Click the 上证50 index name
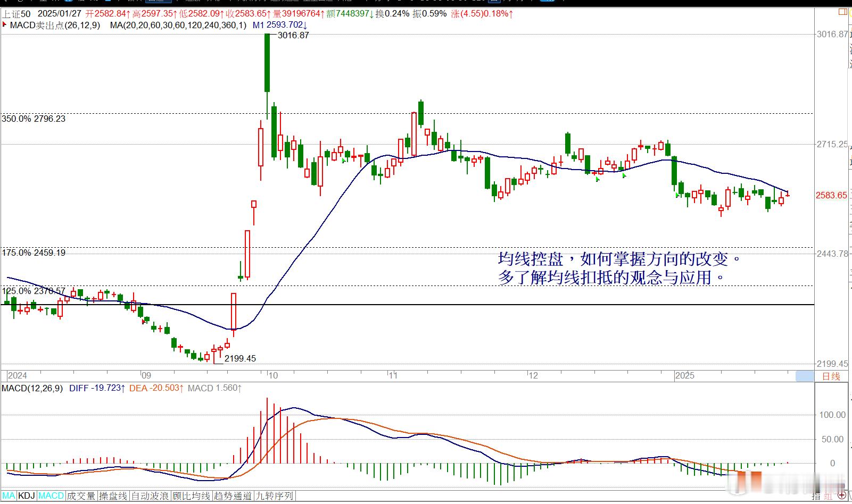Viewport: 852px width, 504px height. [x=15, y=14]
